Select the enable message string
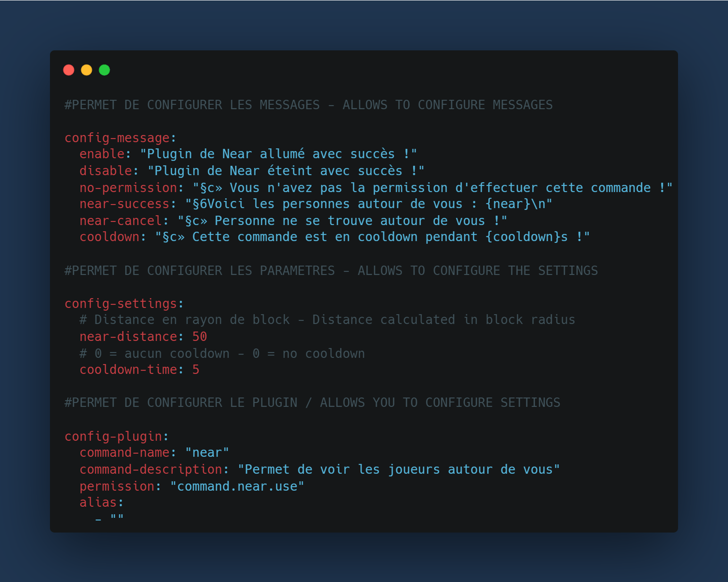Viewport: 728px width, 582px height. [x=279, y=154]
